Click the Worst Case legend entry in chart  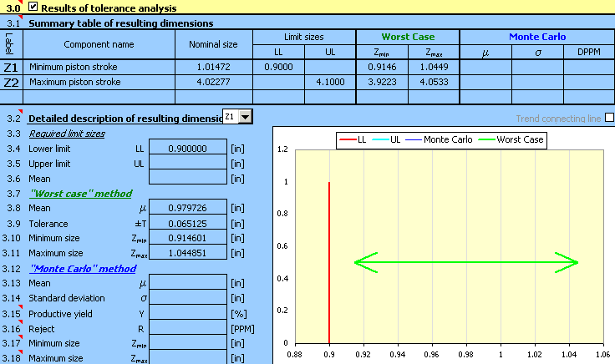pyautogui.click(x=511, y=139)
